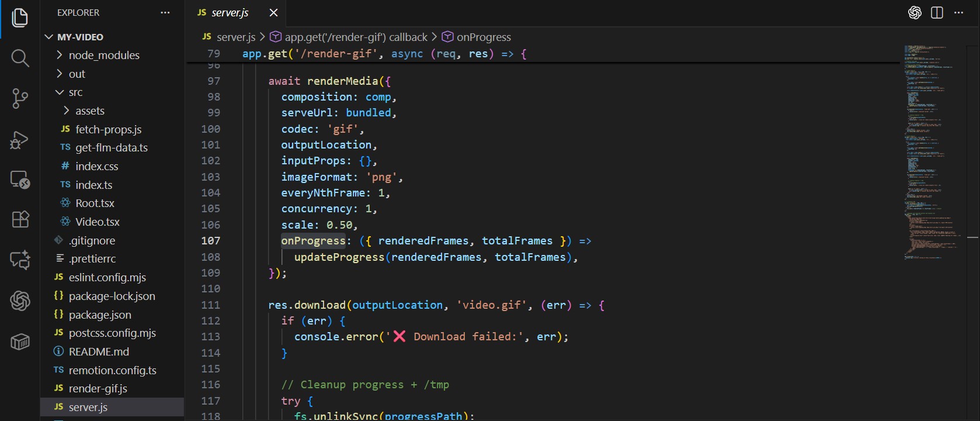
Task: Click the 'gif' codec string
Action: pos(342,129)
